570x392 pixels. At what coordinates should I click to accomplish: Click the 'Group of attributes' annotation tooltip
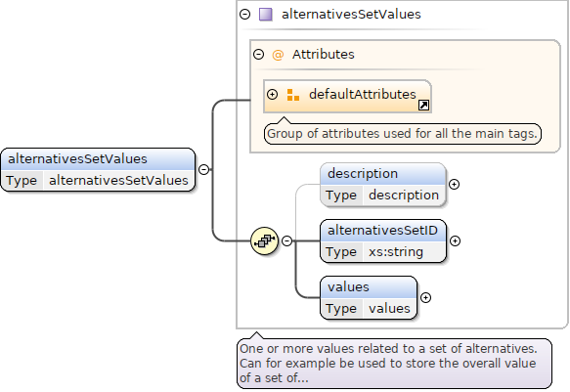(x=403, y=134)
